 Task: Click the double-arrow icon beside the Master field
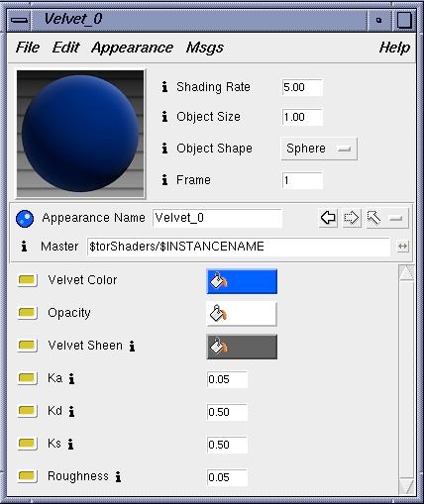[402, 247]
